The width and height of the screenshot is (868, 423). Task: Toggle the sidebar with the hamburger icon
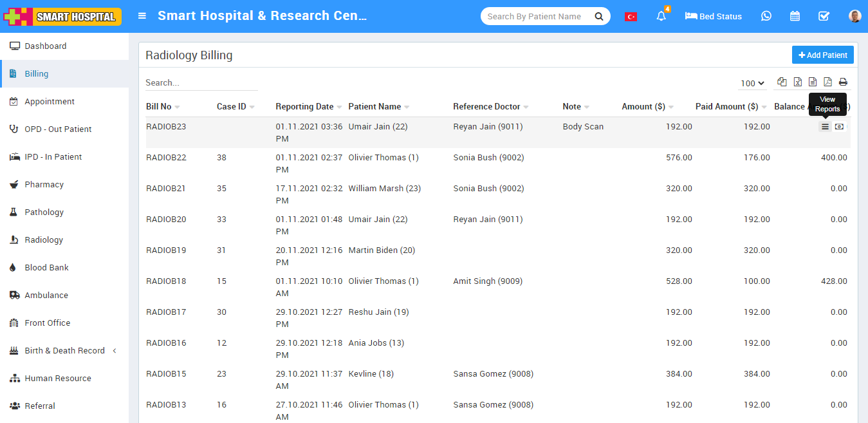tap(142, 16)
